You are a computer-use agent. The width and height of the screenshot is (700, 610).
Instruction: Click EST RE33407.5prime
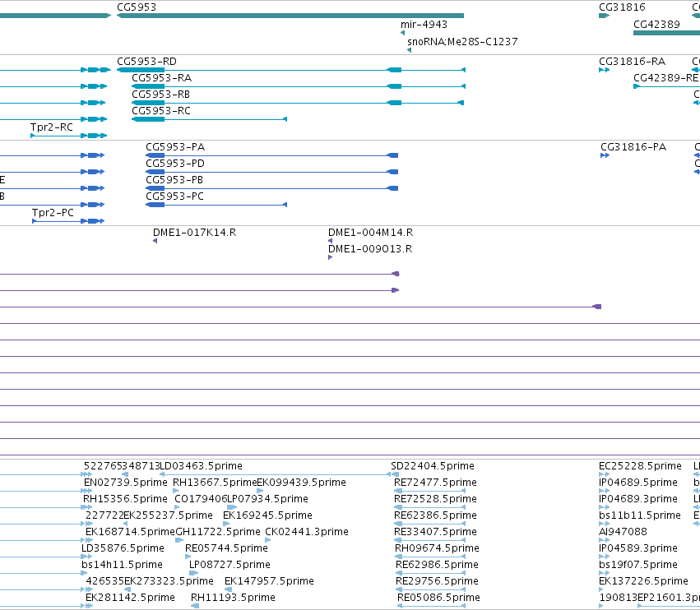(x=435, y=532)
